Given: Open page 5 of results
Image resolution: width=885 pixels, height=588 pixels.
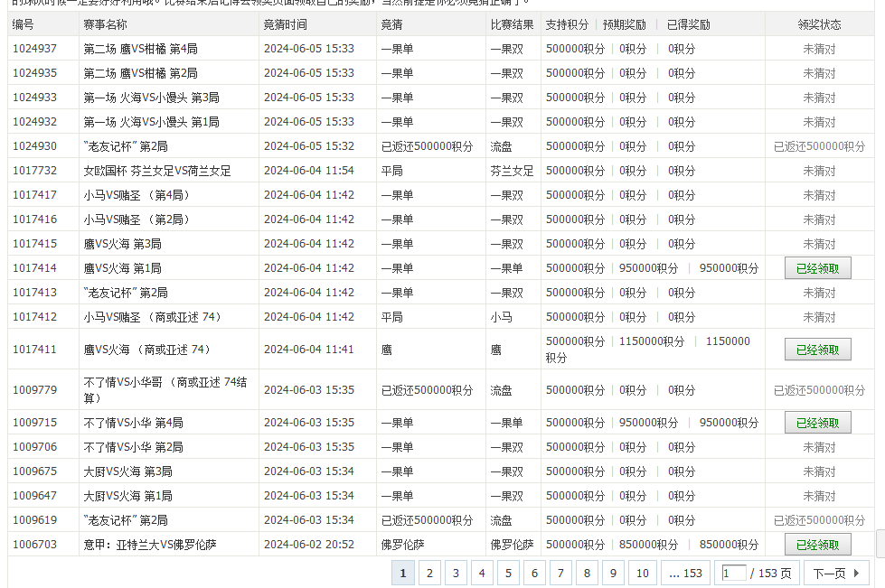Looking at the screenshot, I should point(508,573).
